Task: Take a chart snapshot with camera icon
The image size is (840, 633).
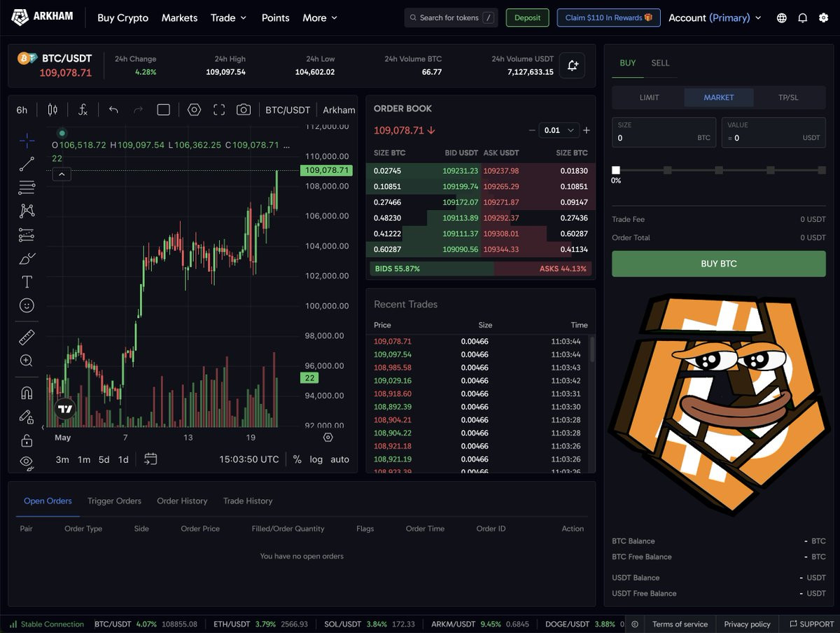Action: point(244,110)
